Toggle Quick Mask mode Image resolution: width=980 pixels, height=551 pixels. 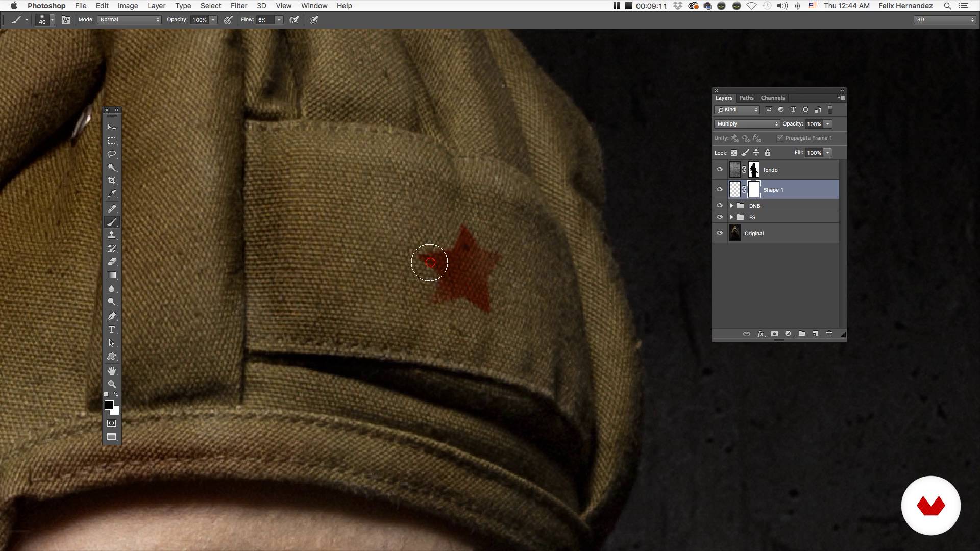[112, 423]
